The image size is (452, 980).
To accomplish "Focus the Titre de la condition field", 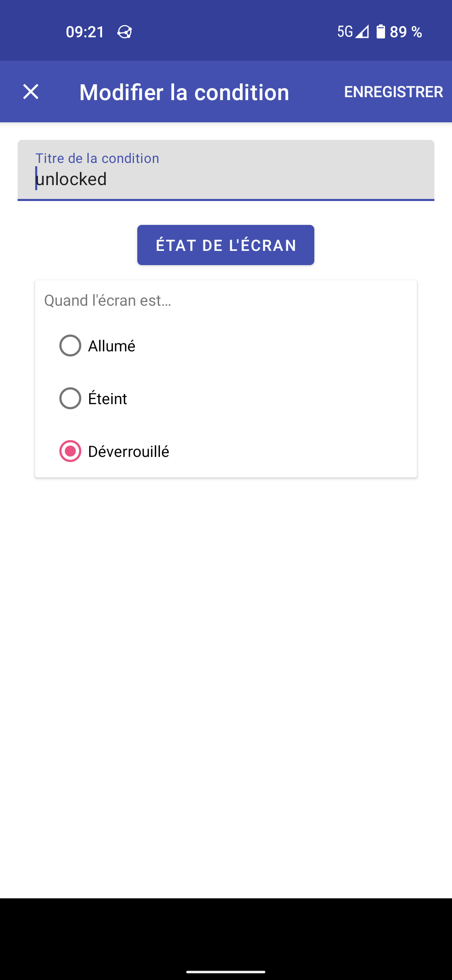I will tap(226, 170).
